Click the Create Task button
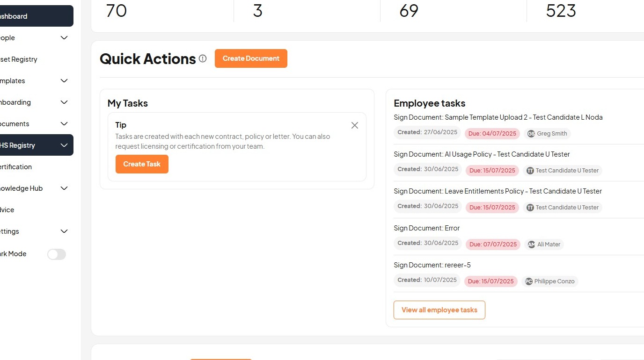 [x=142, y=164]
